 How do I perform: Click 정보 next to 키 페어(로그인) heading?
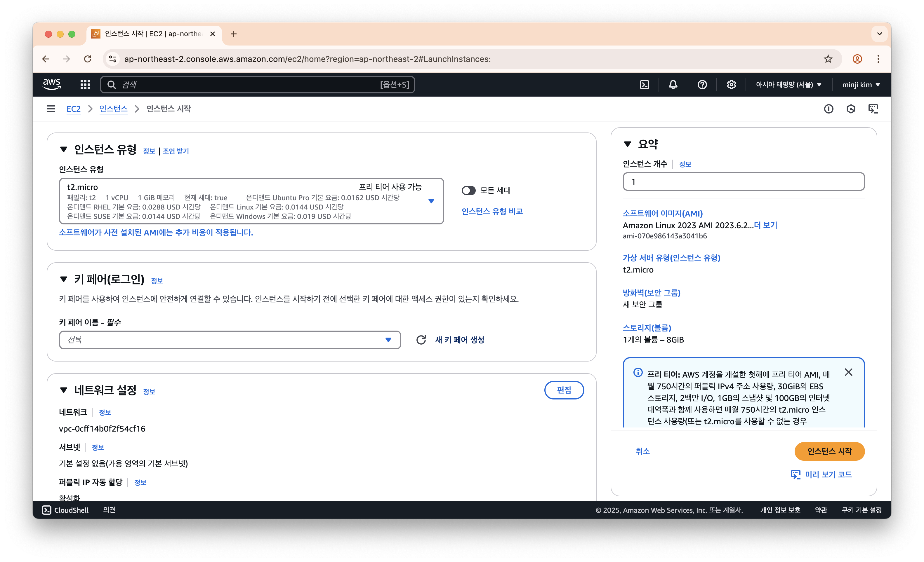pos(157,281)
